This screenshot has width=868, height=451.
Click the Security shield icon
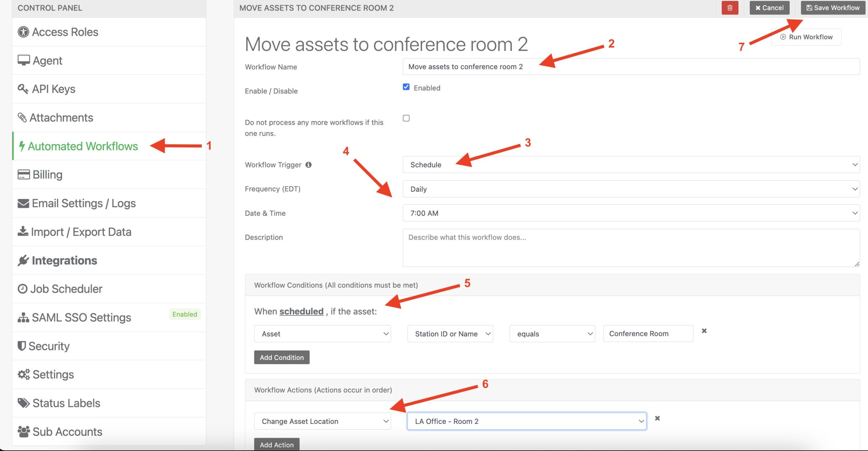[x=22, y=346]
